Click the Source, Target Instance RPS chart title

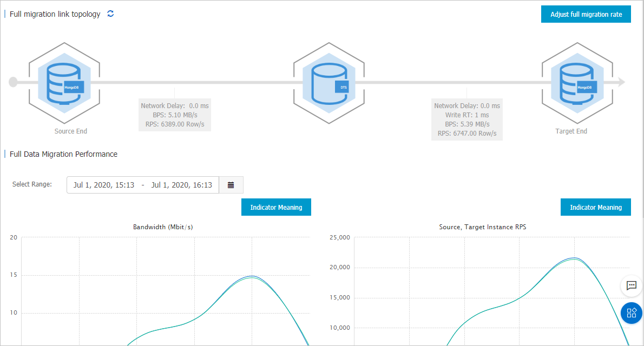click(482, 227)
